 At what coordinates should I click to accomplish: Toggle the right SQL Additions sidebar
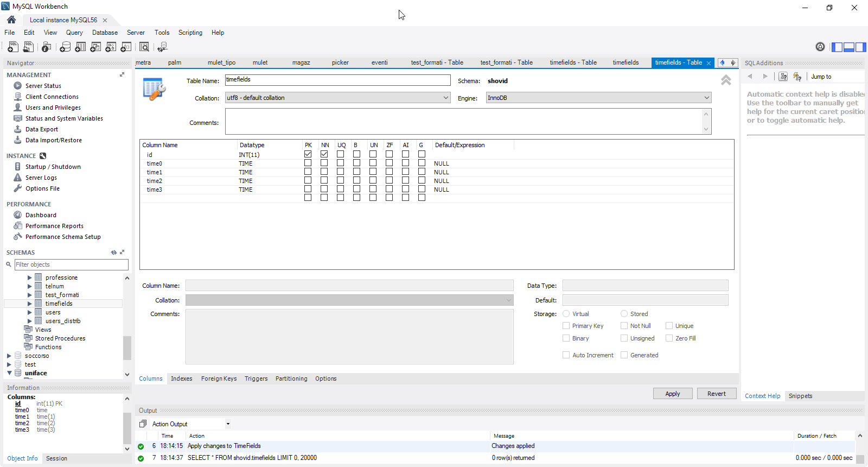click(x=860, y=47)
